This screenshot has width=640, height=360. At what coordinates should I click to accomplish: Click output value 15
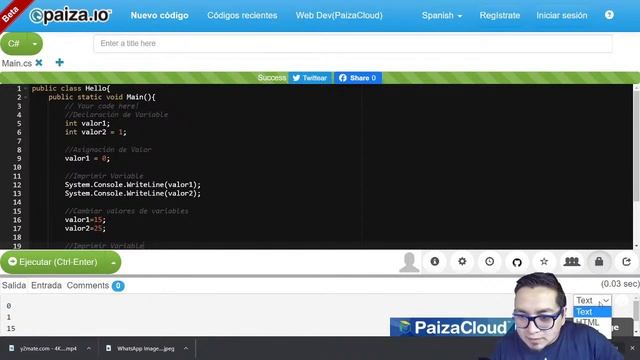(11, 329)
